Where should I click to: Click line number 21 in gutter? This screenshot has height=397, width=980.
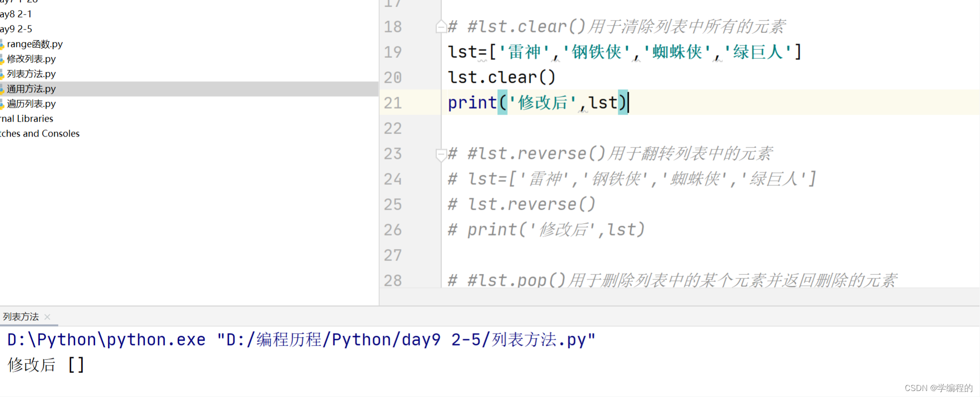point(393,103)
